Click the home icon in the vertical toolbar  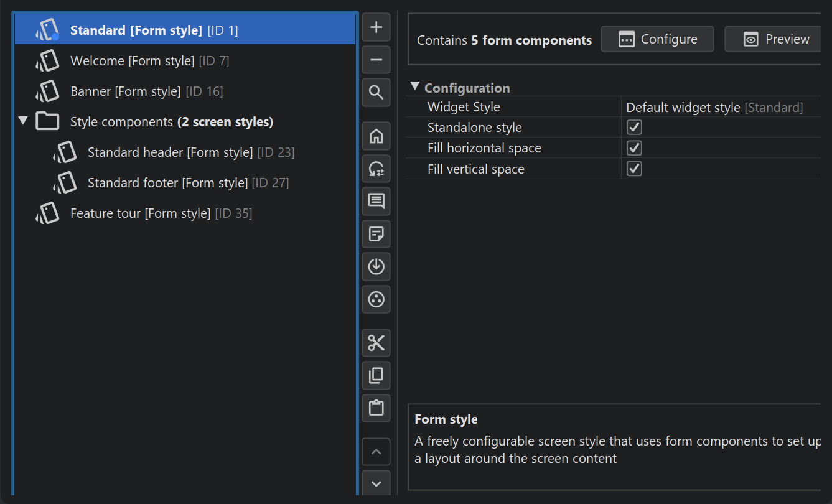376,136
